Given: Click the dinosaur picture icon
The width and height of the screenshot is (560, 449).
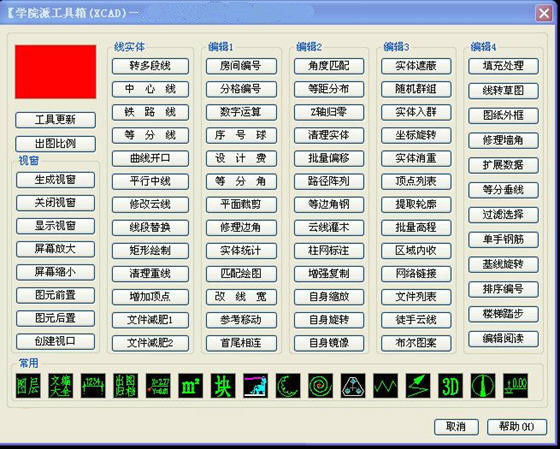Looking at the screenshot, I should (x=256, y=386).
